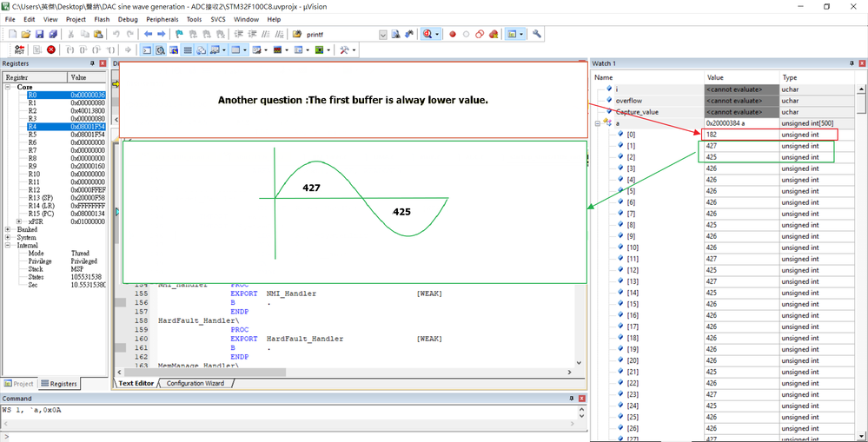The width and height of the screenshot is (868, 442).
Task: Open Serial windows dropdown arrow
Action: 266,49
